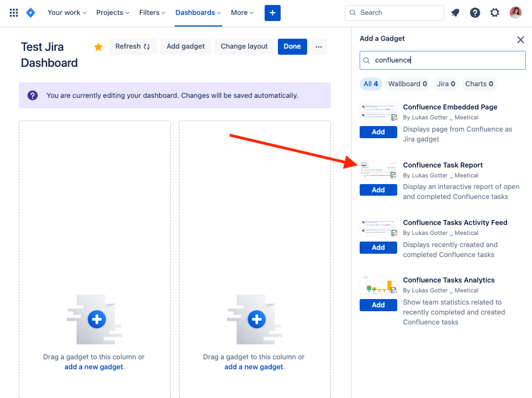Add the Confluence Task Report gadget
Viewport: 532px width, 398px height.
(x=378, y=190)
